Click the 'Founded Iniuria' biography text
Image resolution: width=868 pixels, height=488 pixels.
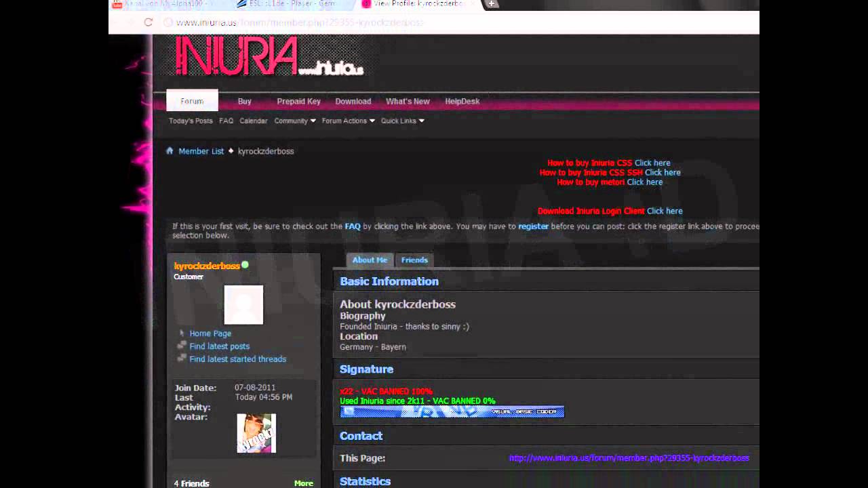click(x=404, y=327)
